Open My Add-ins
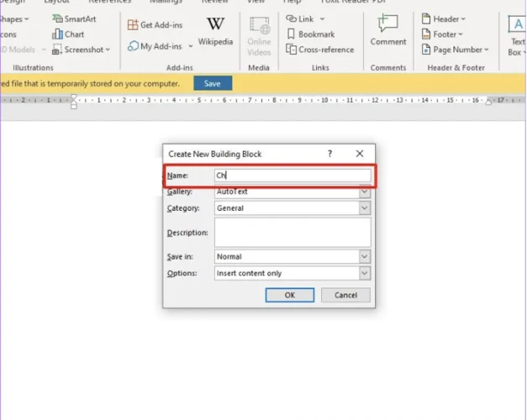Image resolution: width=527 pixels, height=420 pixels. (155, 46)
